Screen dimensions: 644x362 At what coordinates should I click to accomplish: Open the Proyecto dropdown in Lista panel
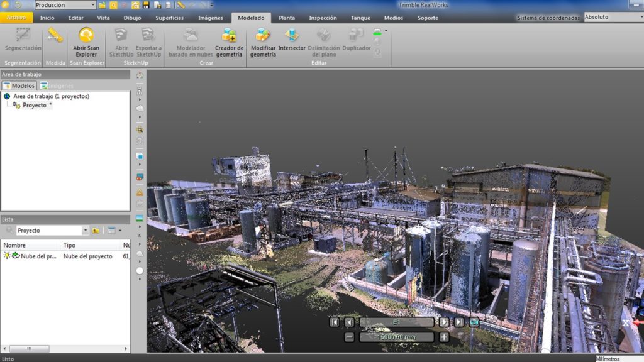click(86, 231)
